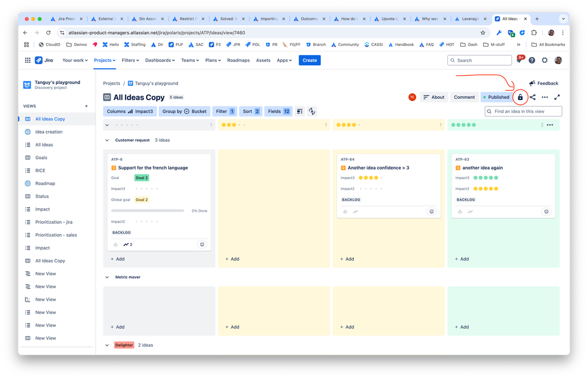Open the Comment button
This screenshot has height=379, width=588.
click(464, 97)
